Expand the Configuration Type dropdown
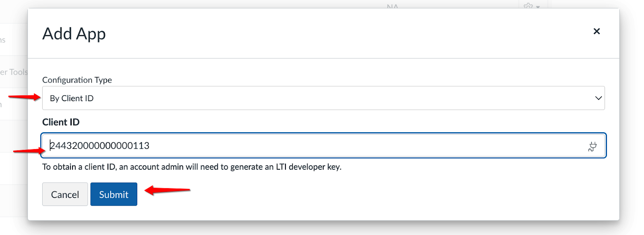 point(322,98)
